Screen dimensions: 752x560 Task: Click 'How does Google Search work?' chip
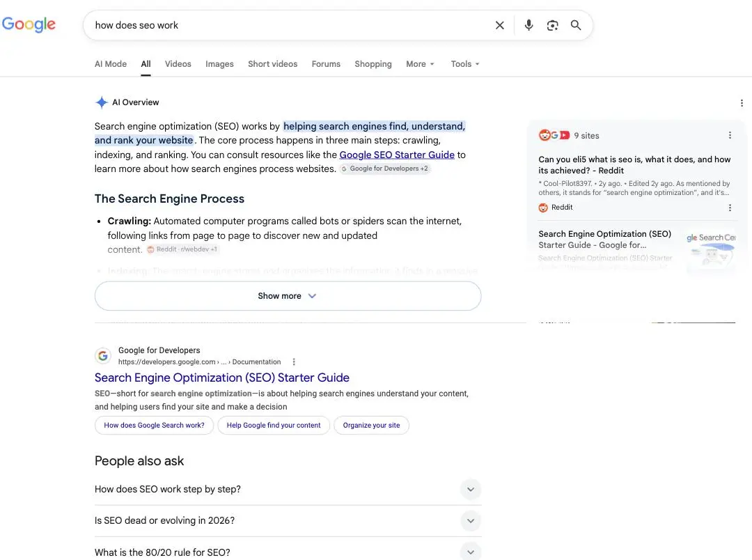[154, 425]
